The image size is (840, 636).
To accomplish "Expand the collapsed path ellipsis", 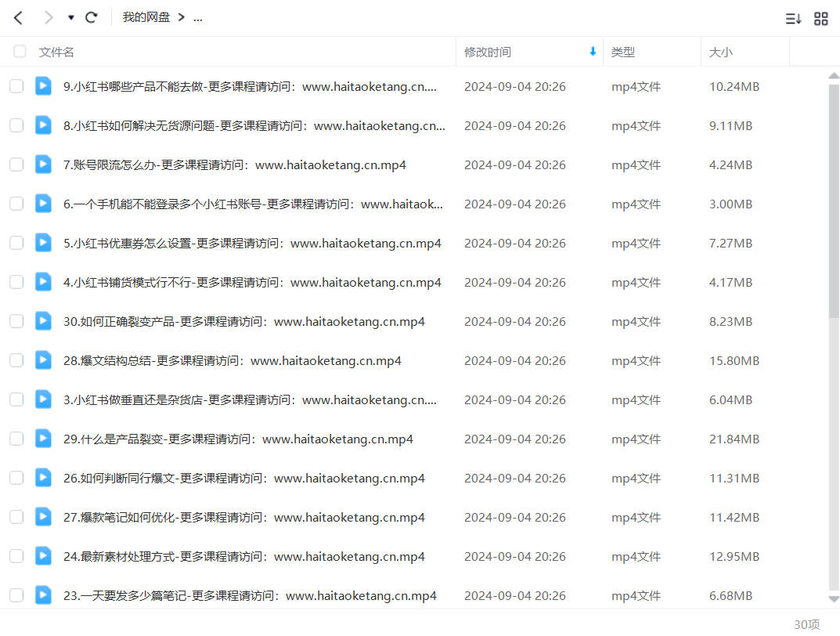I will [198, 19].
